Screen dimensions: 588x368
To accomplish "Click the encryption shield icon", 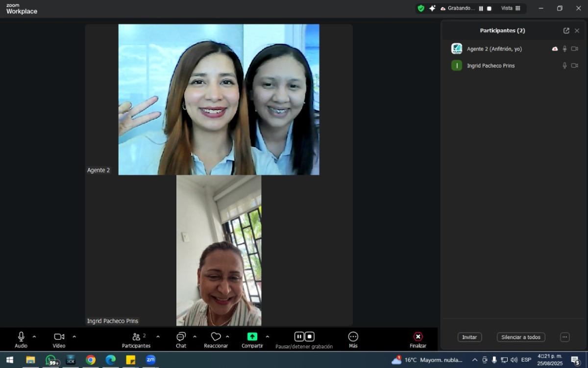I will tap(420, 8).
